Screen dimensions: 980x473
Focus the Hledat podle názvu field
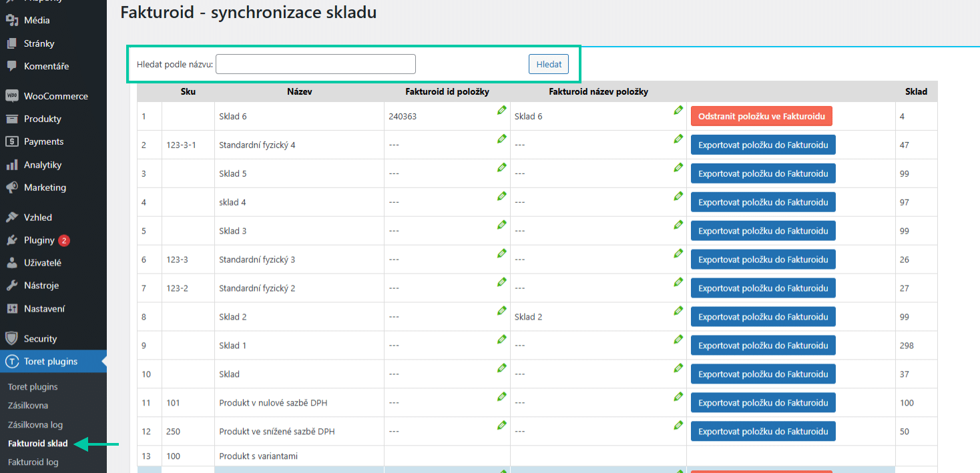click(x=316, y=64)
